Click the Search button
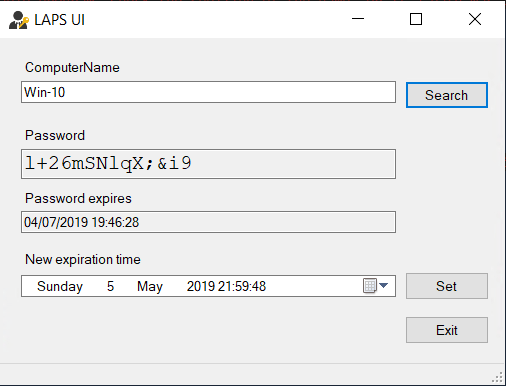506x386 pixels. coord(447,95)
